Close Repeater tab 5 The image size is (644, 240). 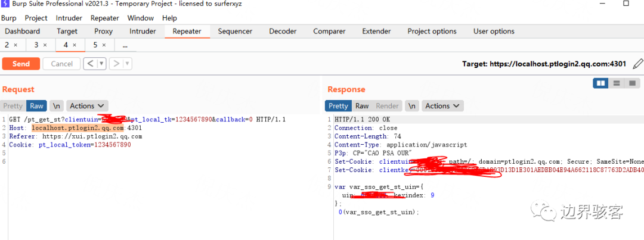[104, 45]
